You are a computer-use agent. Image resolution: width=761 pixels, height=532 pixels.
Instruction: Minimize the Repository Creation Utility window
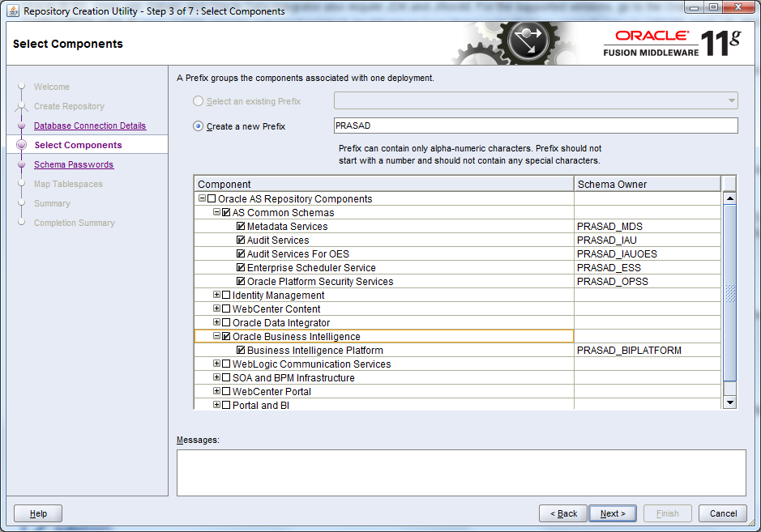coord(694,7)
